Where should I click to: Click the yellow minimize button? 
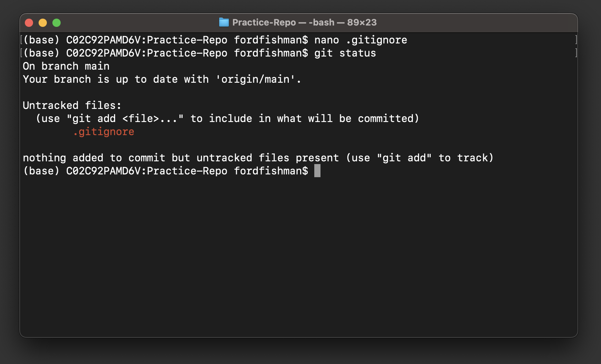click(43, 22)
